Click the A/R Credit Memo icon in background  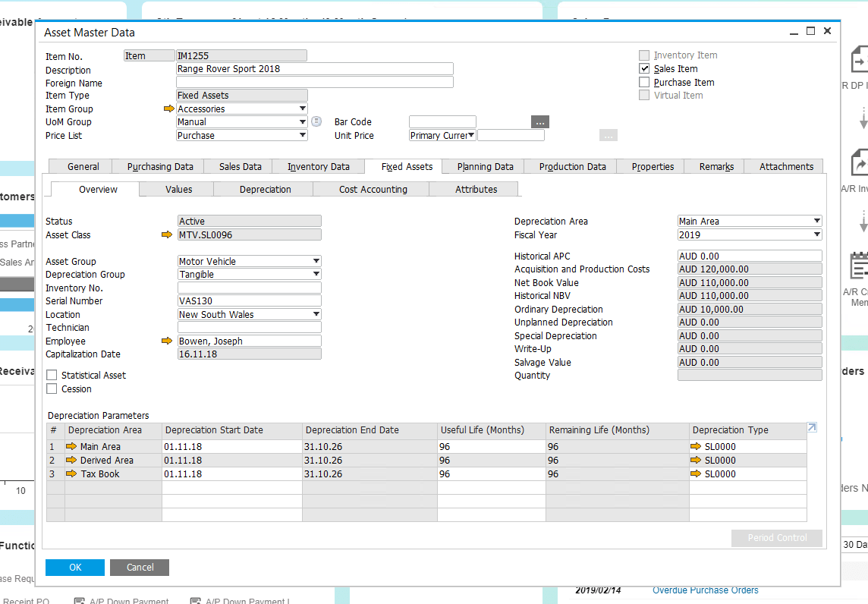(859, 266)
